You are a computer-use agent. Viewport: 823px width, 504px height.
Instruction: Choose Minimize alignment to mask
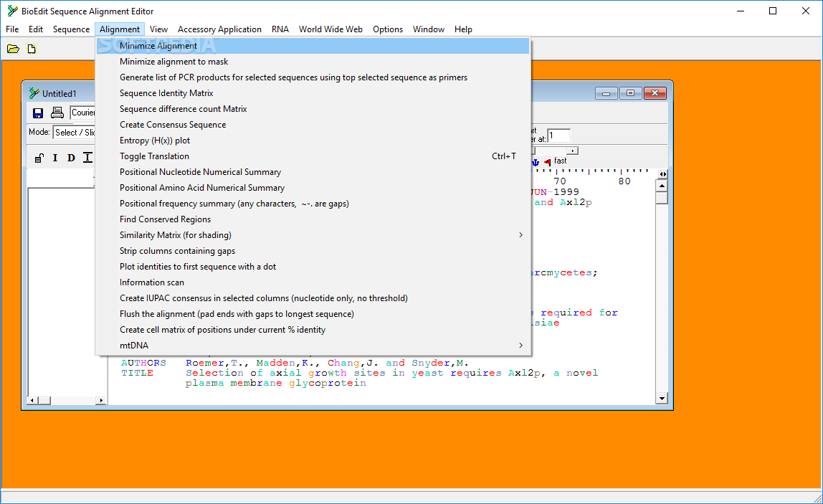pos(313,62)
